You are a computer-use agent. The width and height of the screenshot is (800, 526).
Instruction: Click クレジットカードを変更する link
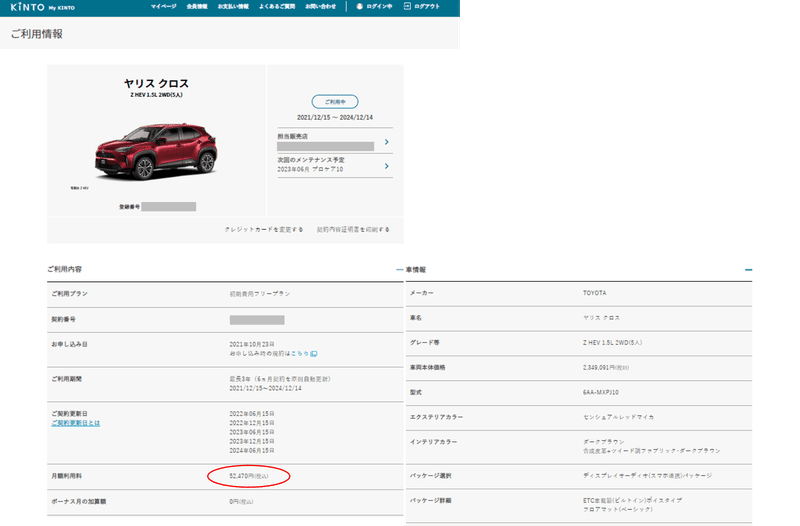click(264, 230)
